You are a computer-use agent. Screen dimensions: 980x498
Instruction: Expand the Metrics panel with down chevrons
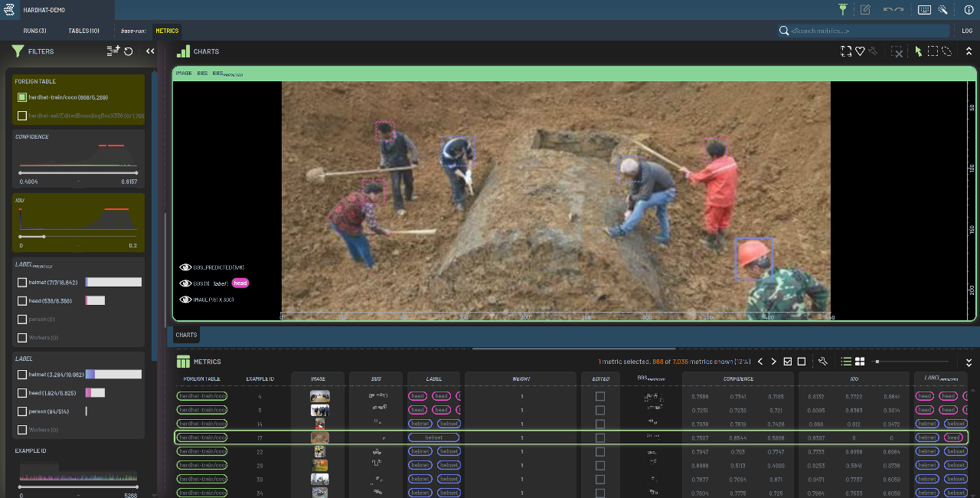(x=969, y=362)
